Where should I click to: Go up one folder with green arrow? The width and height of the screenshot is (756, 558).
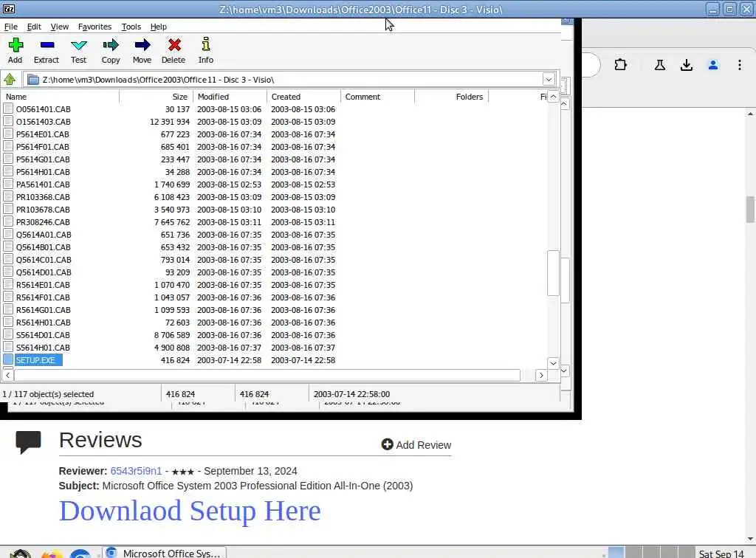pos(10,79)
